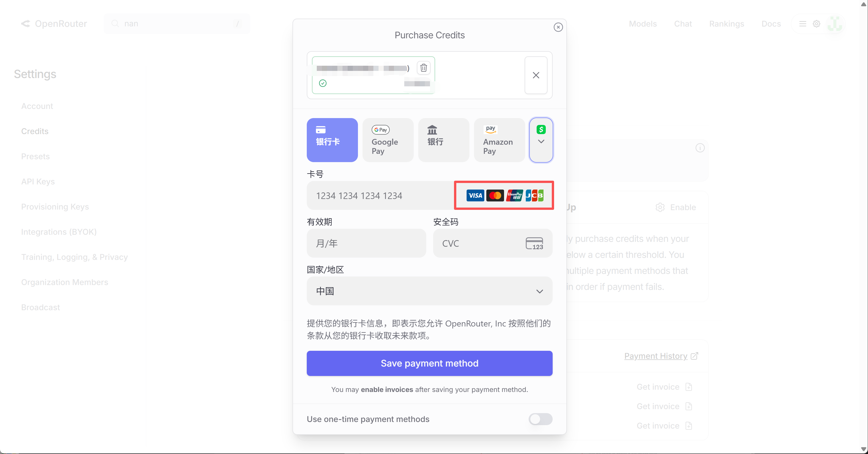The height and width of the screenshot is (454, 868).
Task: Click the scrollbar up arrow
Action: click(x=864, y=4)
